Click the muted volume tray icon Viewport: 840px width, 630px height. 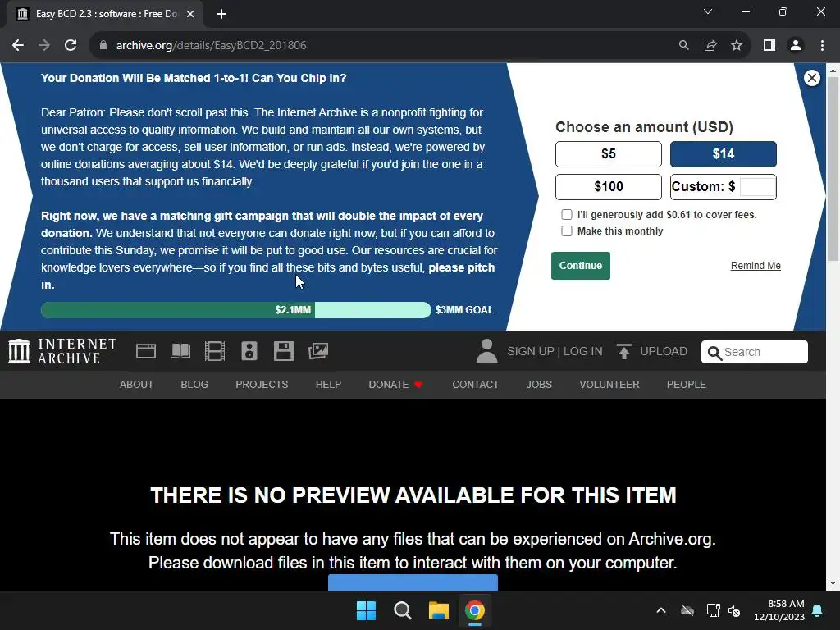pyautogui.click(x=734, y=610)
